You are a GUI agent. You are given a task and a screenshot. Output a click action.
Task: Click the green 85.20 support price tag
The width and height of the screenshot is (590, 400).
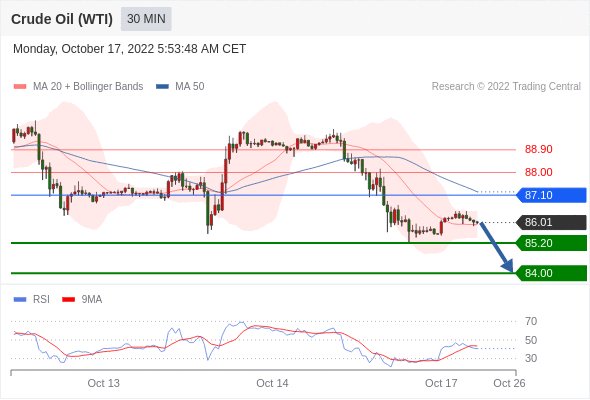pos(551,243)
